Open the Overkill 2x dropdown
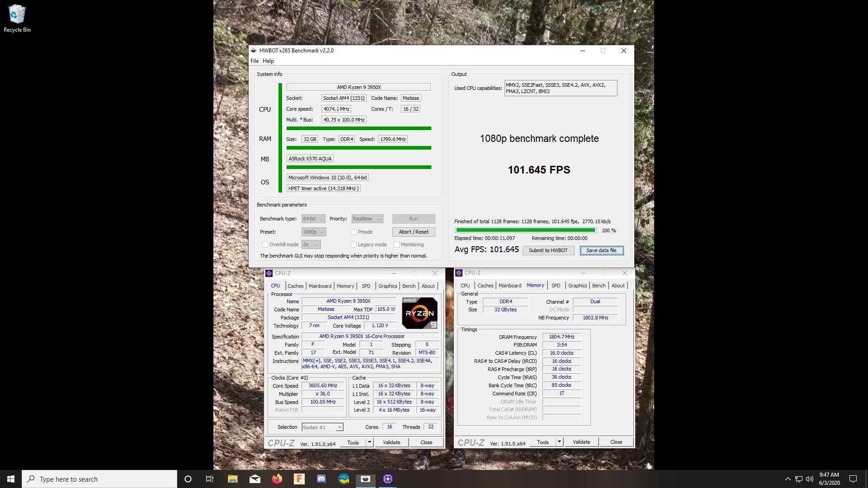The image size is (868, 488). (311, 244)
